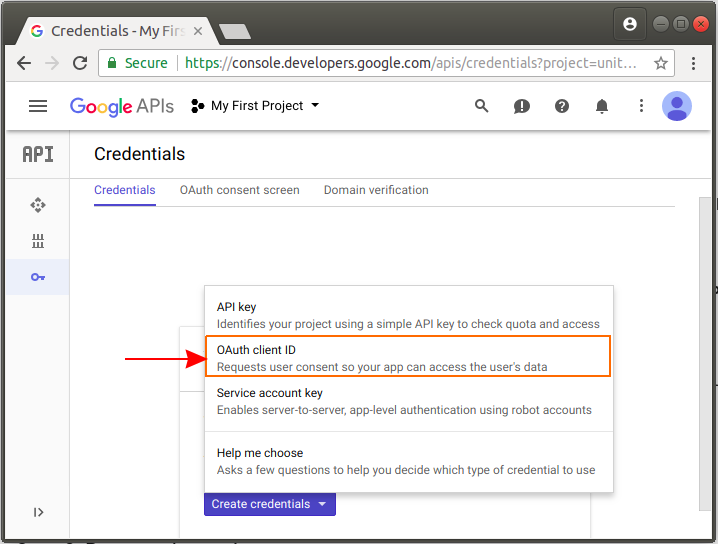Image resolution: width=718 pixels, height=544 pixels.
Task: Choose the Service account key option
Action: point(408,401)
